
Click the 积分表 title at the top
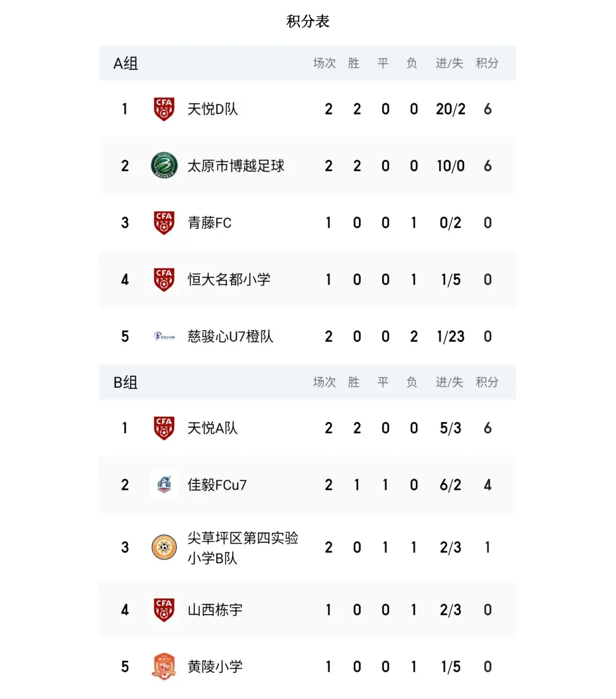308,22
